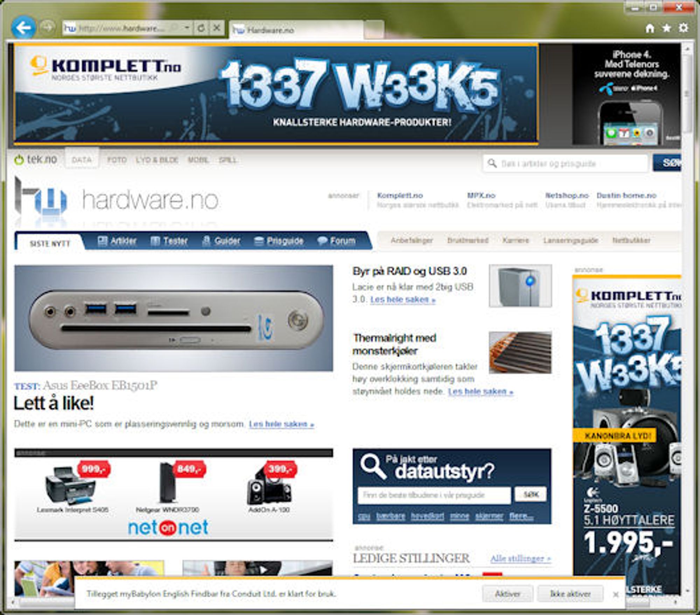Screen dimensions: 700x615
Task: Open the Lanseringsguide link
Action: tap(570, 240)
